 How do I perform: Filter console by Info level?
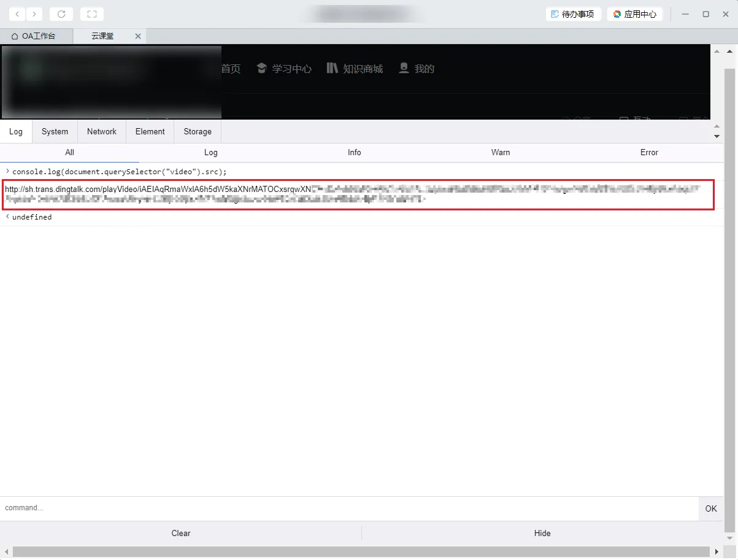point(355,152)
